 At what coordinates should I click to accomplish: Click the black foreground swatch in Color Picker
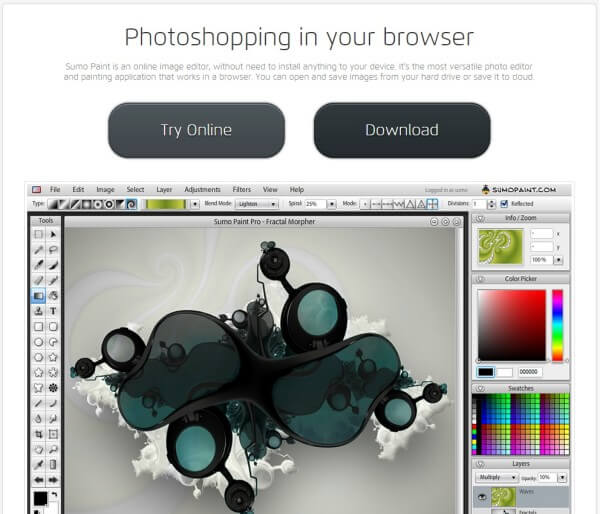click(x=486, y=372)
